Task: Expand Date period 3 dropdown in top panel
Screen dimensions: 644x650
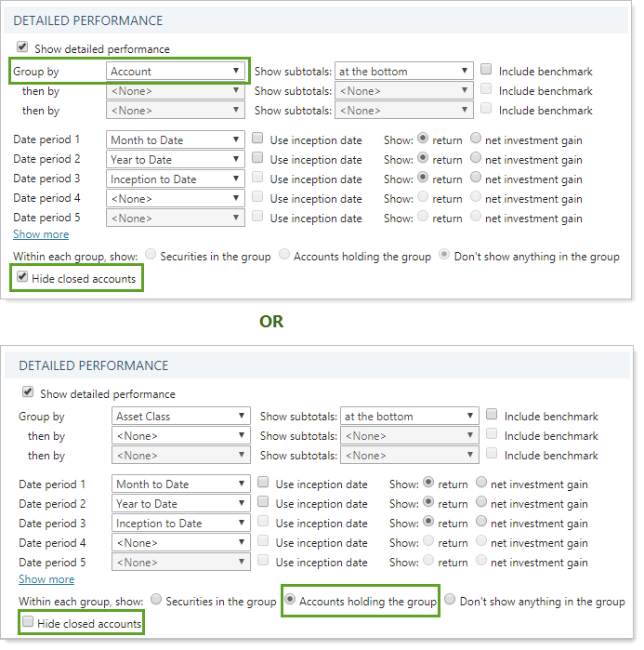Action: pos(176,179)
